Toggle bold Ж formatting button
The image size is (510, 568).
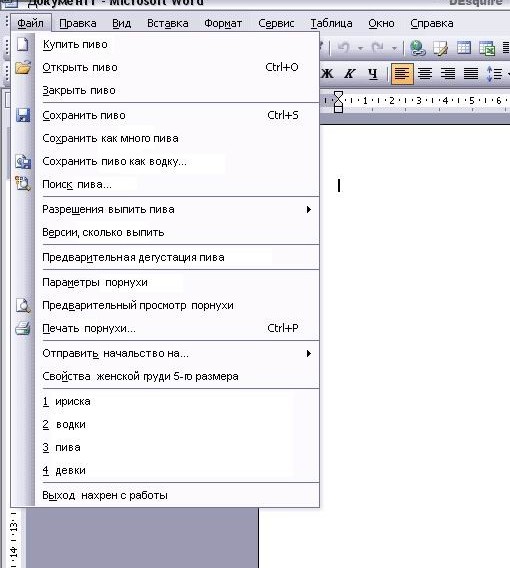pos(327,74)
